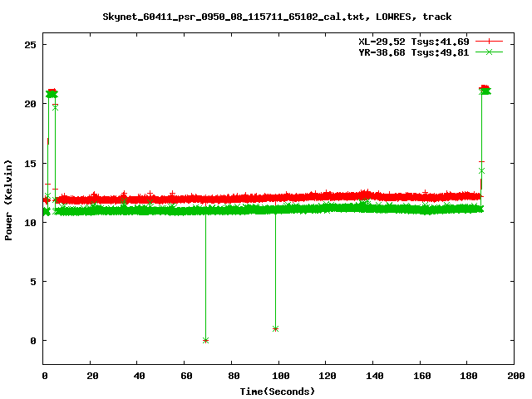This screenshot has height=399, width=532.
Task: Click the Power (Kelvin) axis label
Action: point(8,200)
